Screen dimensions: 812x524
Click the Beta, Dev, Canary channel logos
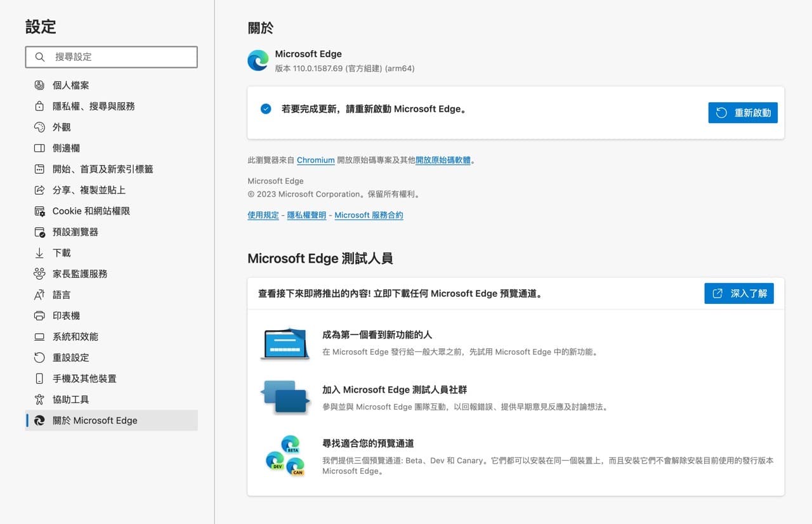click(x=285, y=455)
